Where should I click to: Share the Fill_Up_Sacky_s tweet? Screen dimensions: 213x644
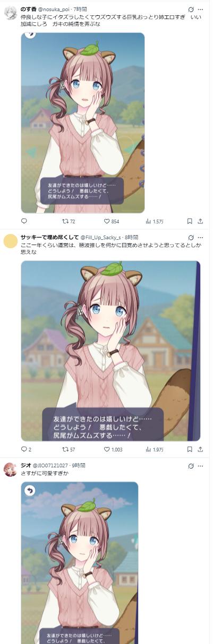pyautogui.click(x=200, y=449)
